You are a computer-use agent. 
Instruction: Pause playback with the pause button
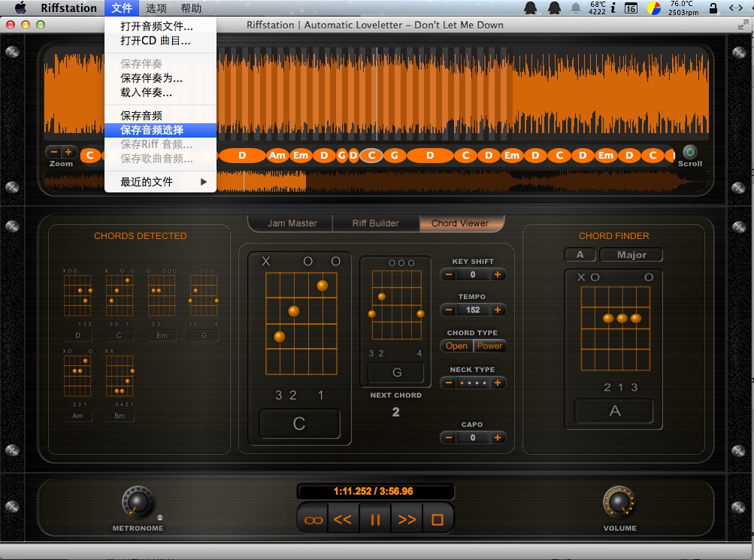[x=375, y=519]
